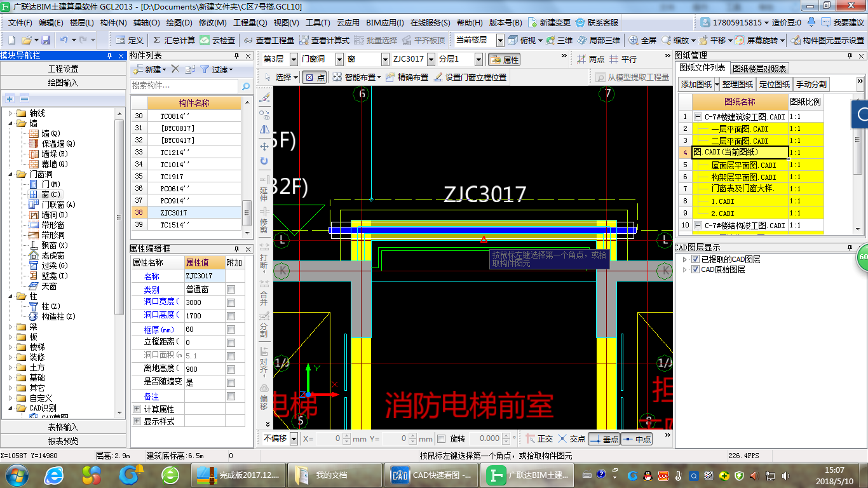The image size is (868, 488).
Task: Open the 绘图(D) menu
Action: click(x=179, y=22)
